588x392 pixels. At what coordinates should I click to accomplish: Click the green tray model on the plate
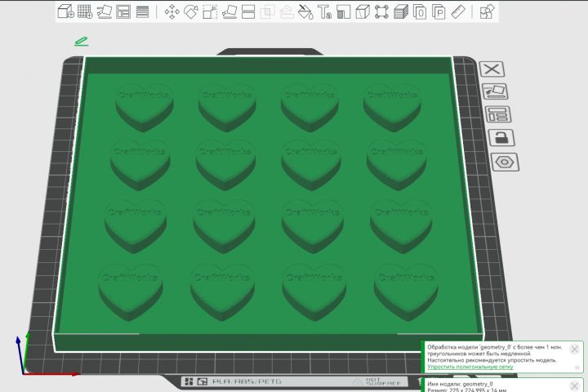[268, 203]
